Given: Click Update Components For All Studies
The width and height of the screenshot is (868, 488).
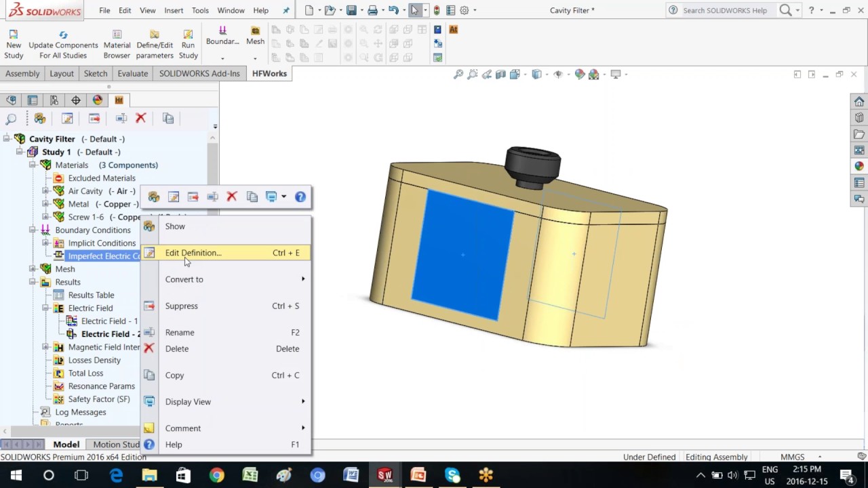Looking at the screenshot, I should click(63, 45).
